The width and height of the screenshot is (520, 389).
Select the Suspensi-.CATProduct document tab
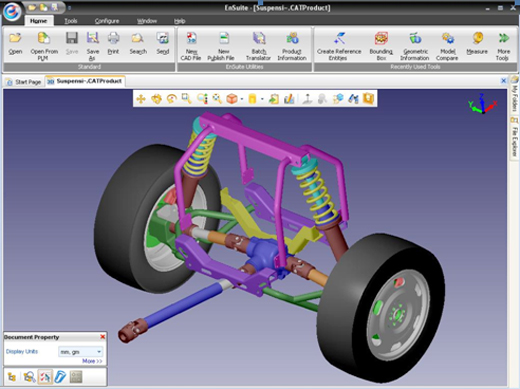tap(85, 81)
